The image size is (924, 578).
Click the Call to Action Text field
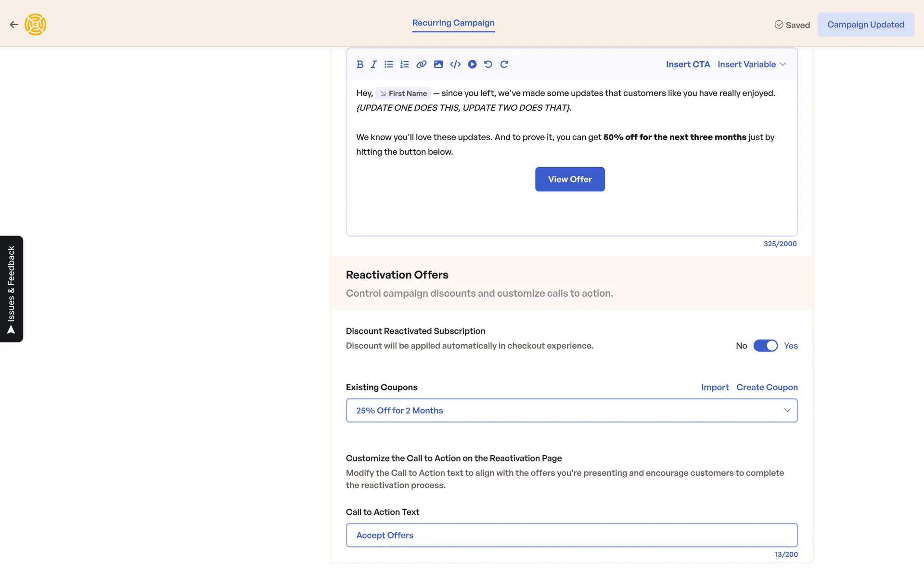571,535
